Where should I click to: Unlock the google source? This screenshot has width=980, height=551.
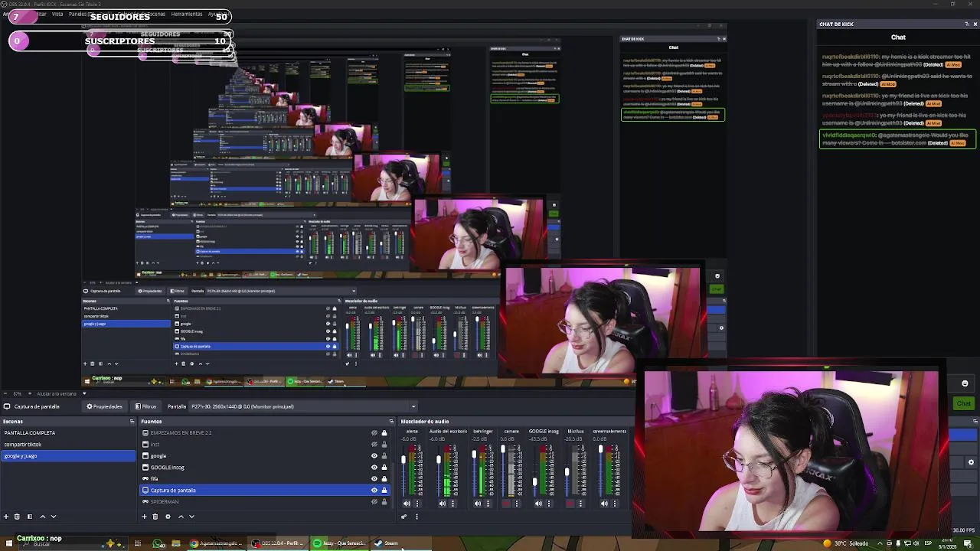pos(384,456)
